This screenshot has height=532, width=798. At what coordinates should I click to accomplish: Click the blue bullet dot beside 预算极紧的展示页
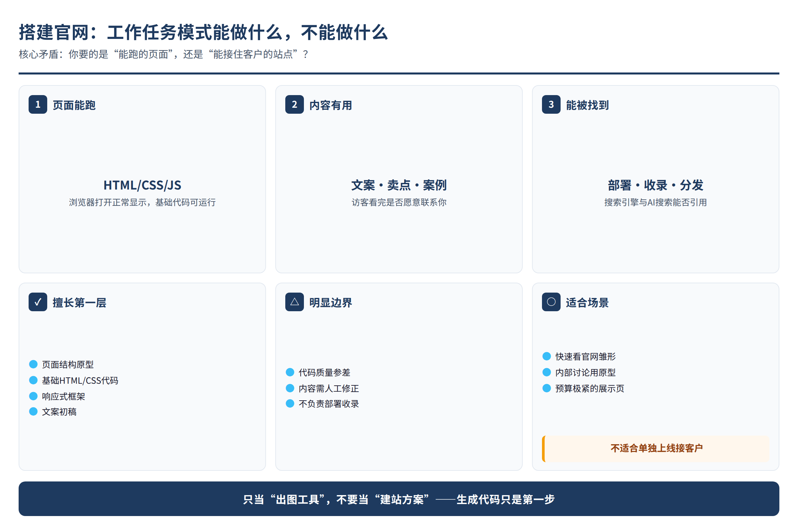[x=547, y=388]
